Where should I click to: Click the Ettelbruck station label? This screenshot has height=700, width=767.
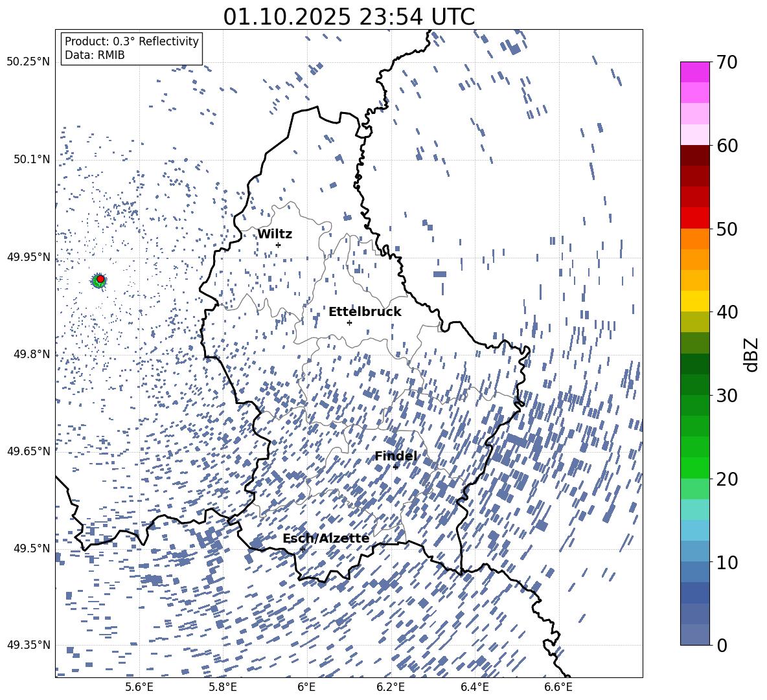365,312
